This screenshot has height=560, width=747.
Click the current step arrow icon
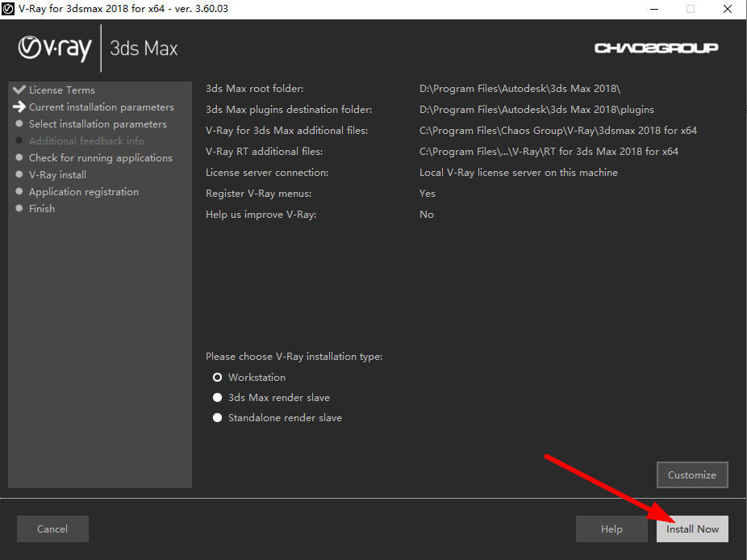pyautogui.click(x=19, y=107)
